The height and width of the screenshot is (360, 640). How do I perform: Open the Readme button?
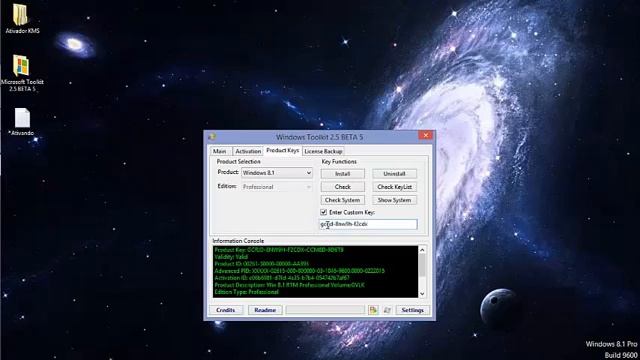265,310
